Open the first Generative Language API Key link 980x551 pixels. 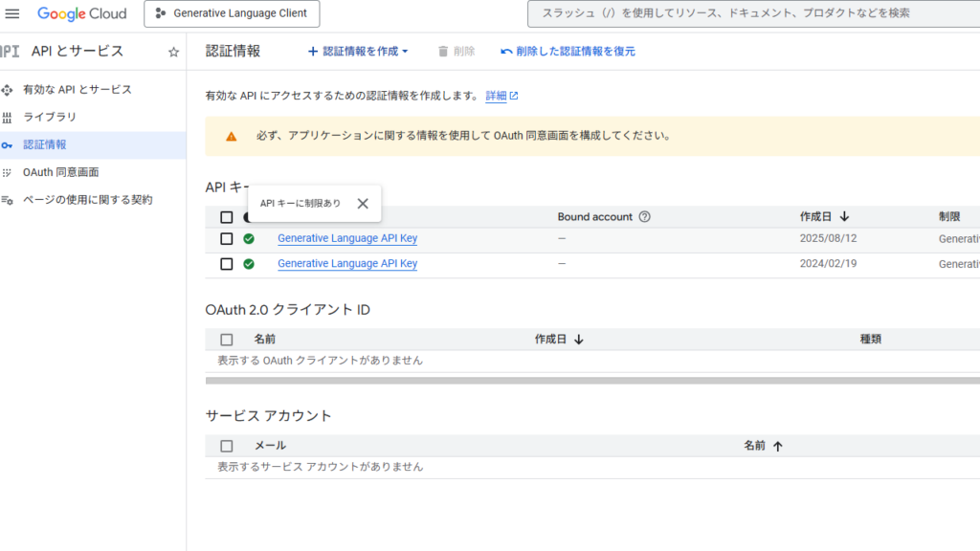346,238
